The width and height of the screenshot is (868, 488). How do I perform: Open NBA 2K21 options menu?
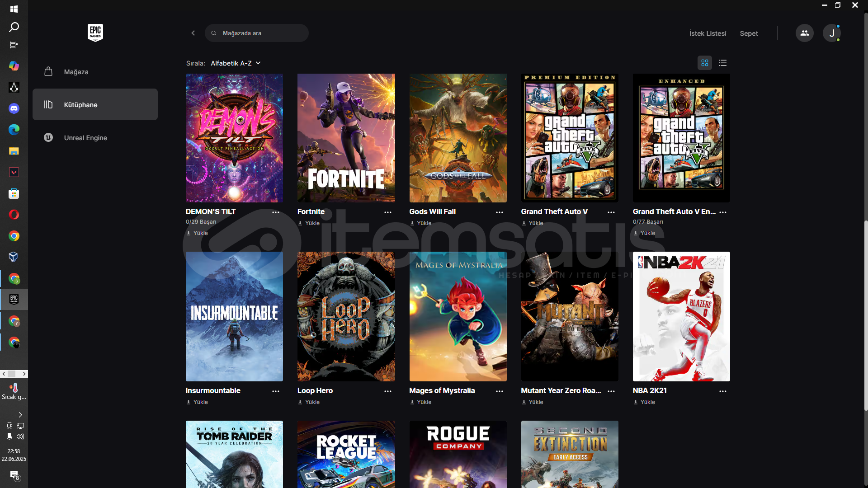tap(723, 391)
